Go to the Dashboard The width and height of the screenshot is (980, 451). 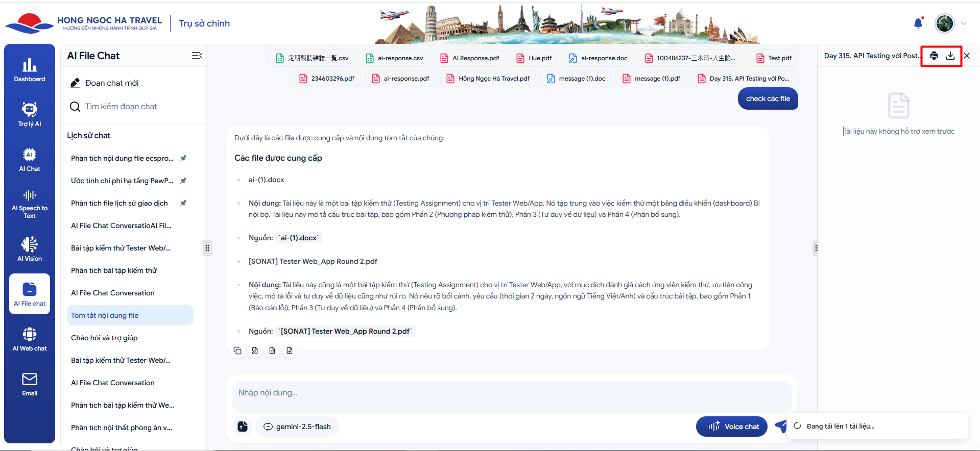tap(30, 70)
